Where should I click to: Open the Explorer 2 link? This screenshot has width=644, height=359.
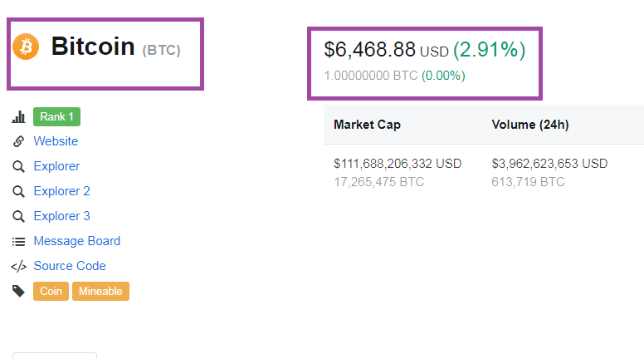(x=61, y=191)
